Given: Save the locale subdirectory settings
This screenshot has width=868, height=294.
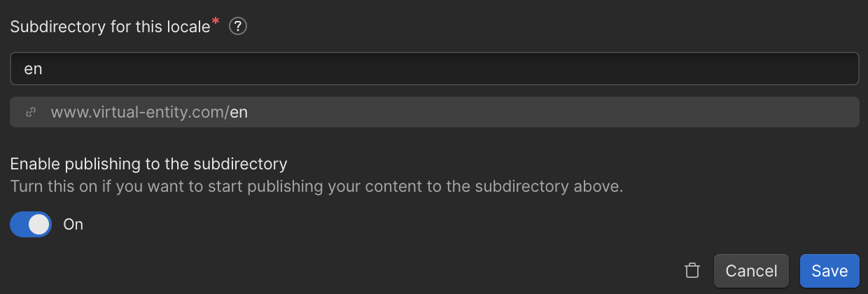Looking at the screenshot, I should [829, 271].
